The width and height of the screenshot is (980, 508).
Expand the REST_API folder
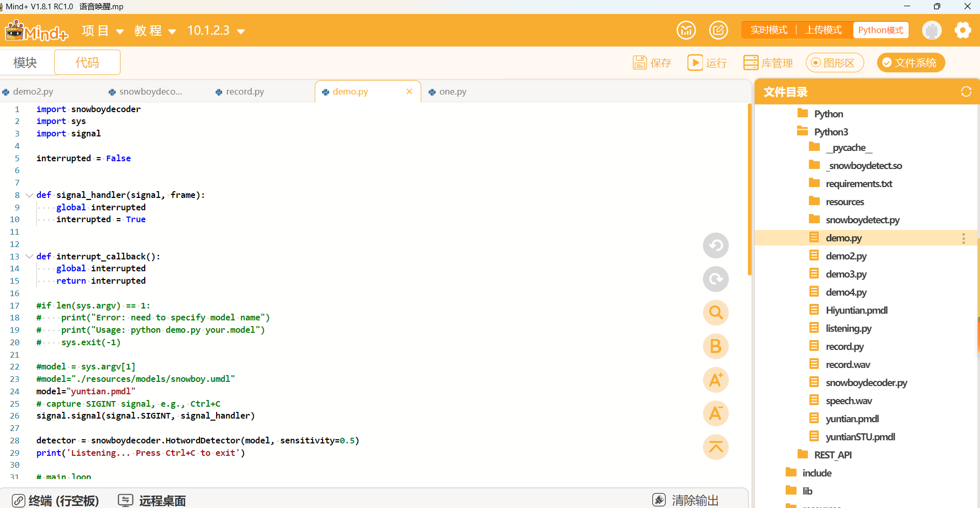pyautogui.click(x=824, y=455)
